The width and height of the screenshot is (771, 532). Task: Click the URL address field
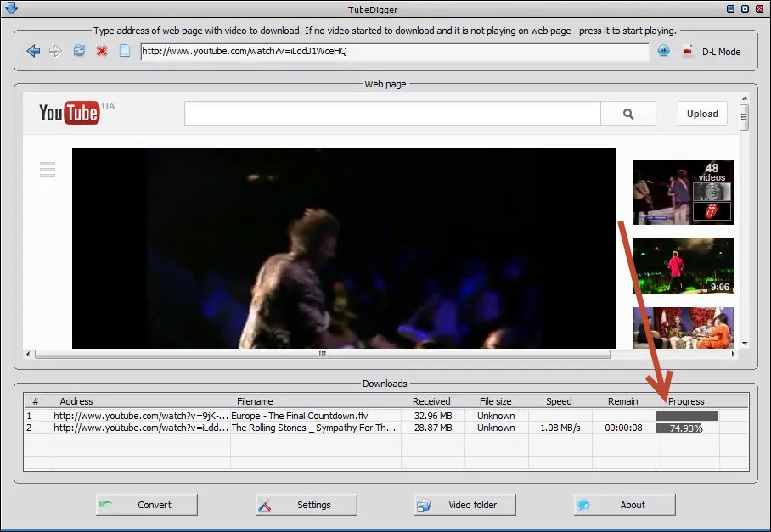(395, 52)
